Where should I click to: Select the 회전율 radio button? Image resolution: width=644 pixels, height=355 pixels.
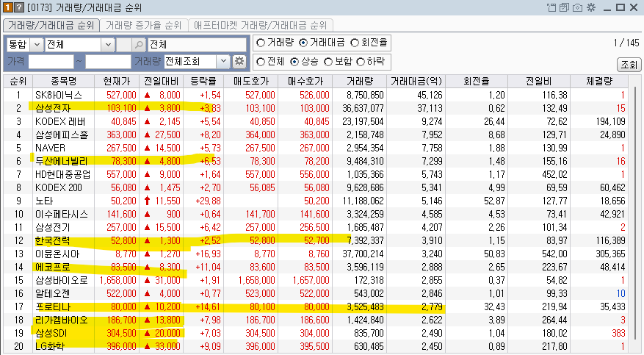coord(355,43)
